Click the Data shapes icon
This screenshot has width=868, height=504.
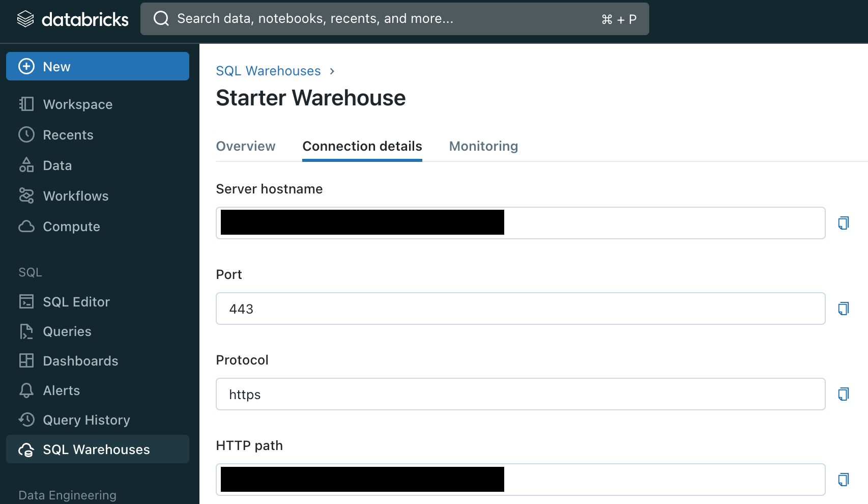coord(26,165)
